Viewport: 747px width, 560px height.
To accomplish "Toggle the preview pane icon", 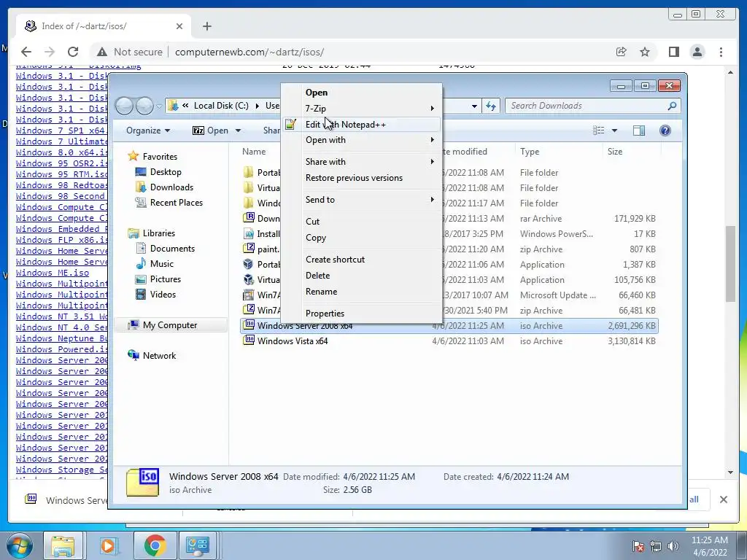I will [x=639, y=131].
